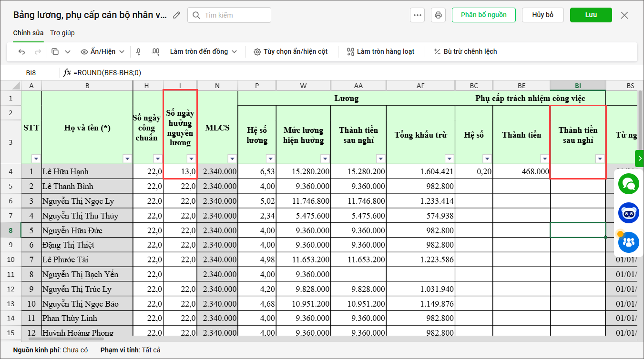Click the Phân bổ nguồn button
The height and width of the screenshot is (359, 644).
click(483, 15)
